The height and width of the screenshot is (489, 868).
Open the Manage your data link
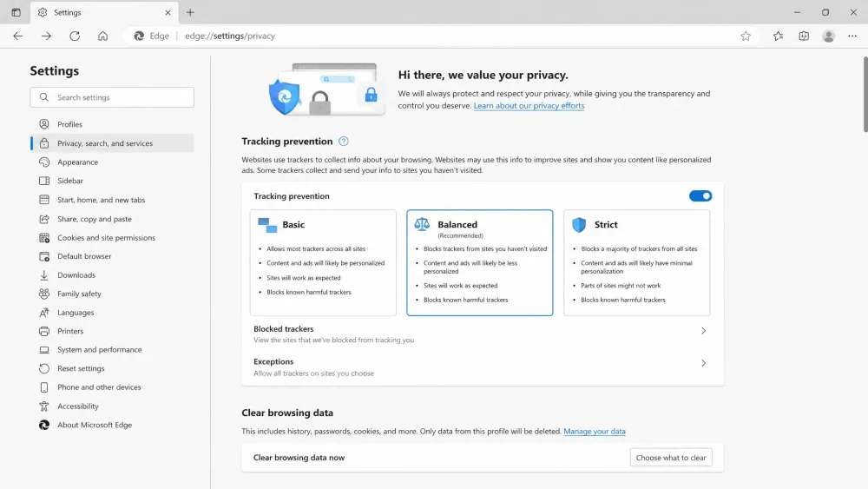pos(595,431)
